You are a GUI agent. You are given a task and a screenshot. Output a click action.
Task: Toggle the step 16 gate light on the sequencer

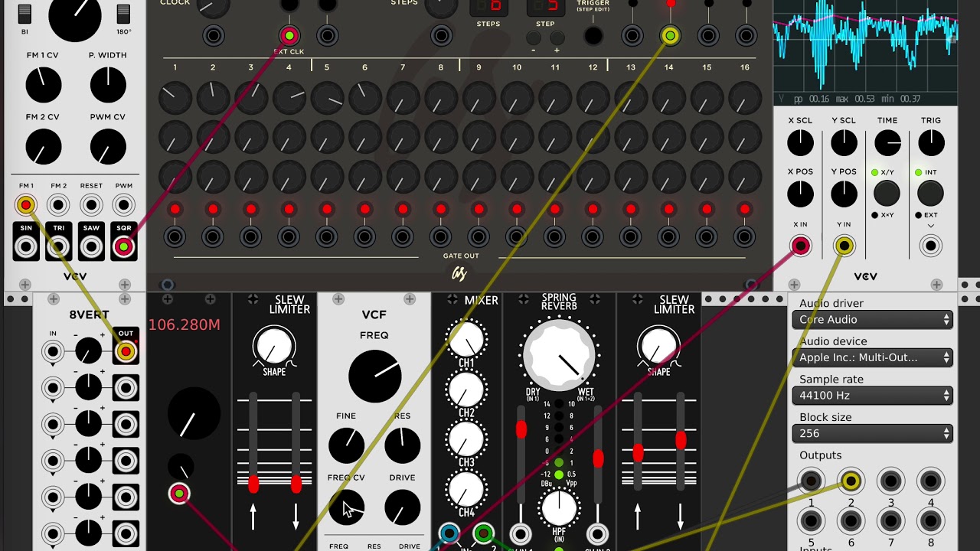click(744, 210)
